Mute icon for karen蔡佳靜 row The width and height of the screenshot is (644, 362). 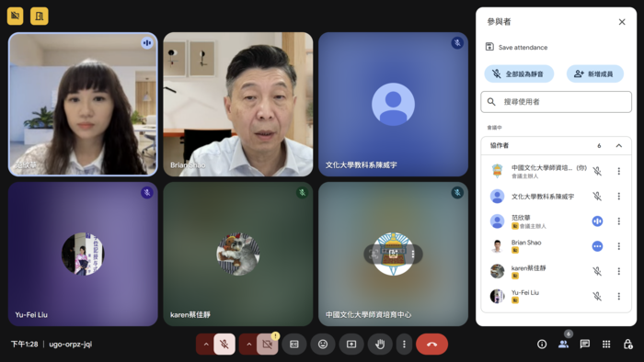(597, 271)
